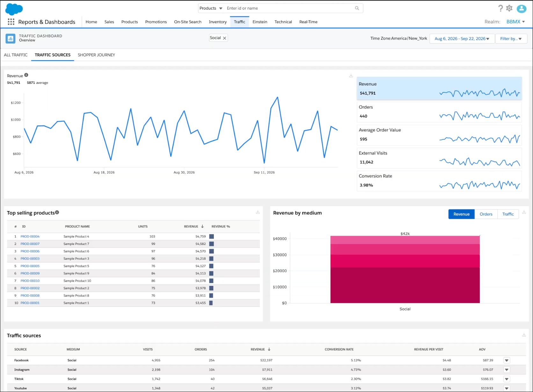This screenshot has width=533, height=392.
Task: Open the app launcher grid icon
Action: pyautogui.click(x=11, y=22)
